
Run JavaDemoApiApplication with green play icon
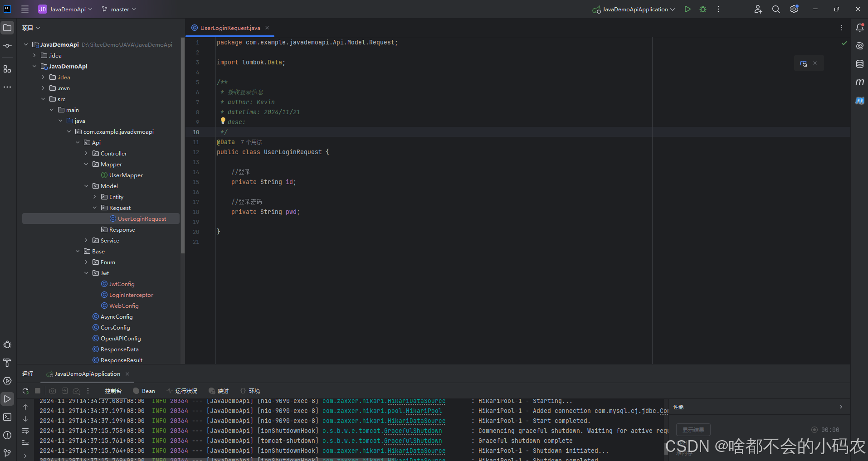coord(688,9)
